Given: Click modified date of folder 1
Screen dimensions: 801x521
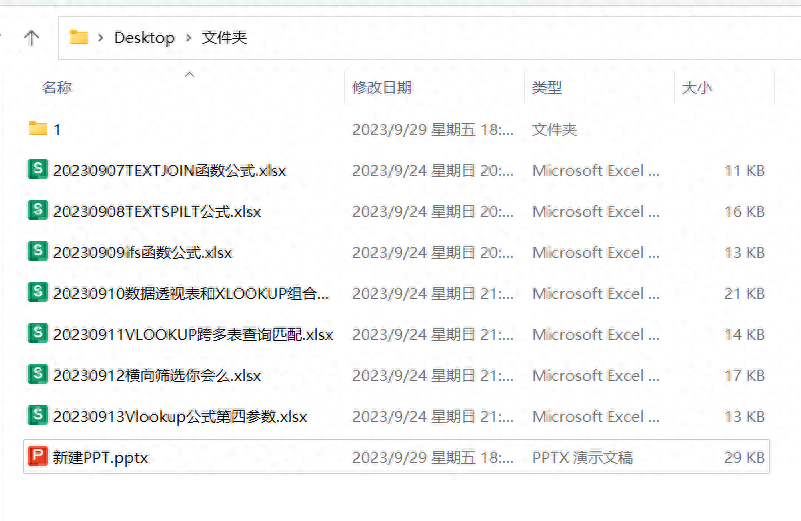Looking at the screenshot, I should (x=433, y=130).
